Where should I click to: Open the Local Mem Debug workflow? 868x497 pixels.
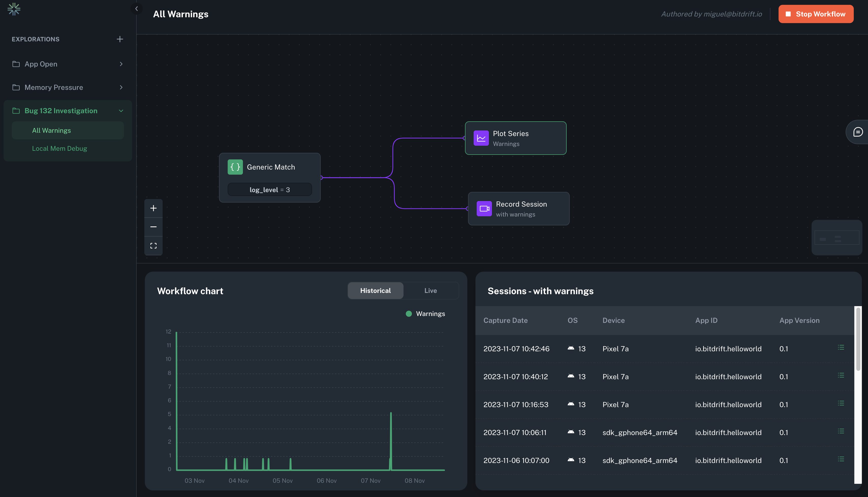click(x=59, y=148)
